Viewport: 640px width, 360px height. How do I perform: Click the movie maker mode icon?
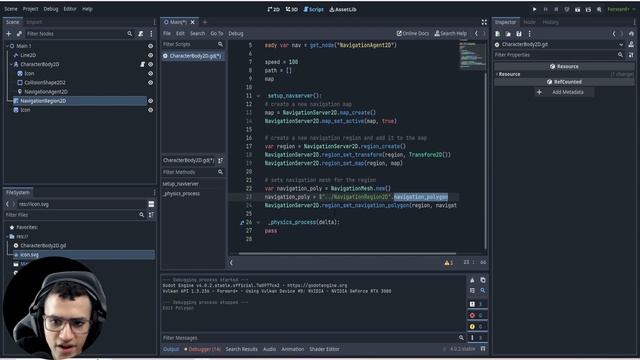[599, 9]
